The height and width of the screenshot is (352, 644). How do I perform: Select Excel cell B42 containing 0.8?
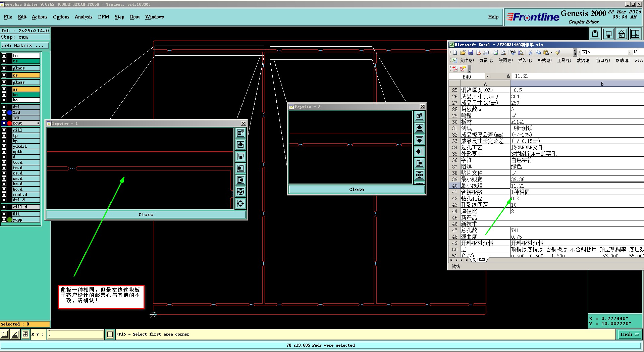pos(577,198)
